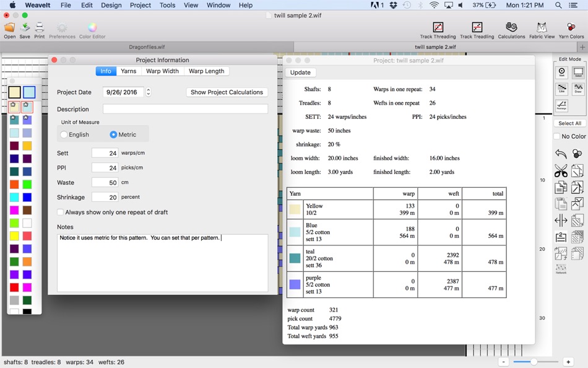Click the Save toolbar icon
This screenshot has width=588, height=368.
[x=25, y=30]
